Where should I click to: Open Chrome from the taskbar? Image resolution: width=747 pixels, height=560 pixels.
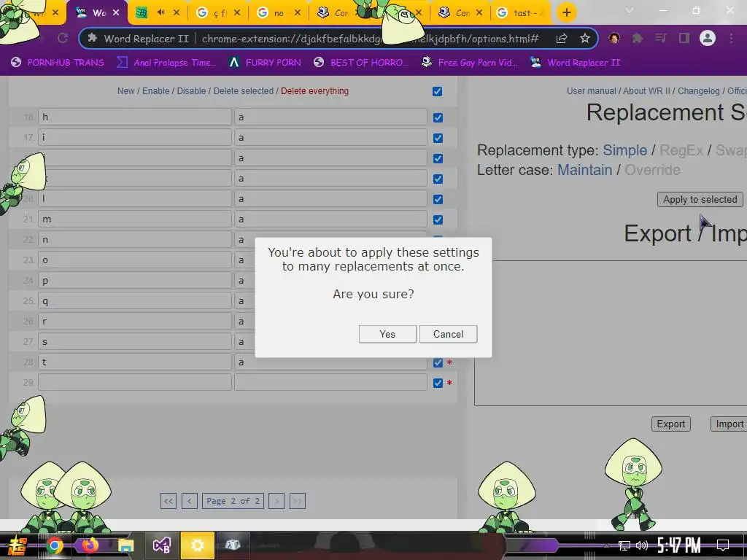54,545
